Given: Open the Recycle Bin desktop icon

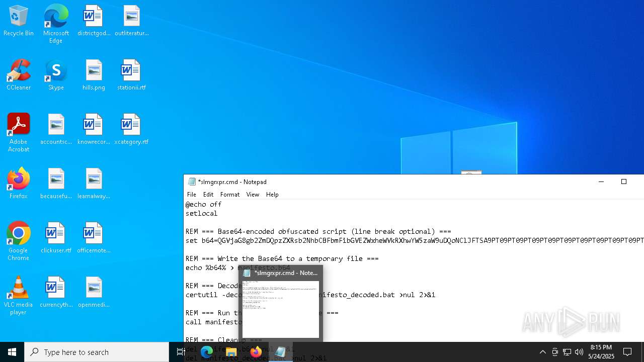Looking at the screenshot, I should [19, 21].
